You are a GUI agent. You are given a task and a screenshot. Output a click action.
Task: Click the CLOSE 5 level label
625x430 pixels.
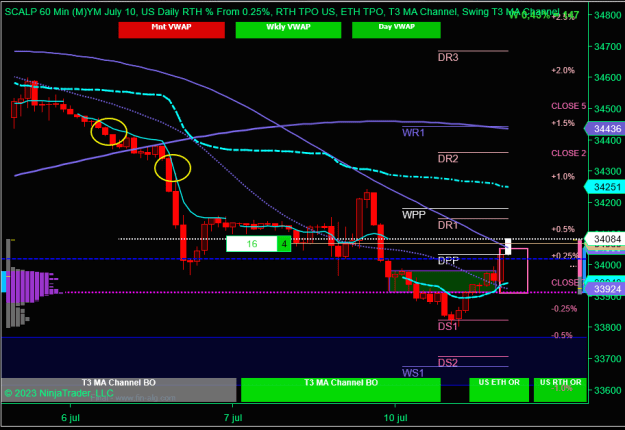click(x=569, y=106)
